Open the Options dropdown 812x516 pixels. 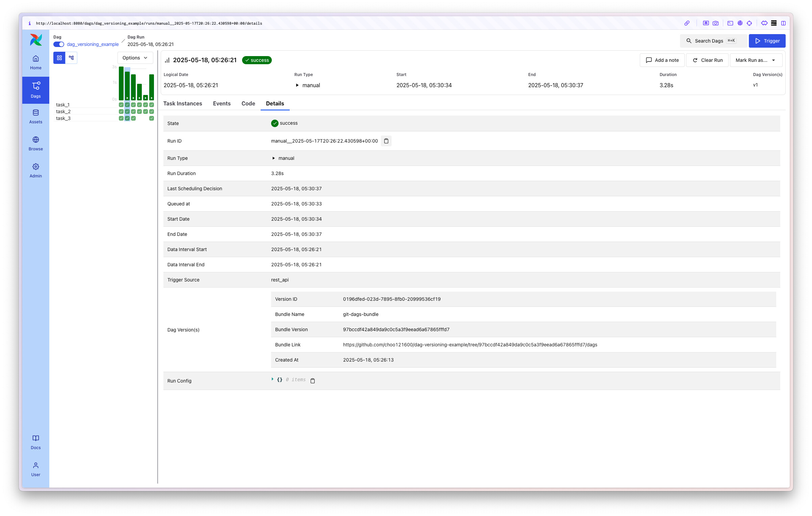[135, 58]
